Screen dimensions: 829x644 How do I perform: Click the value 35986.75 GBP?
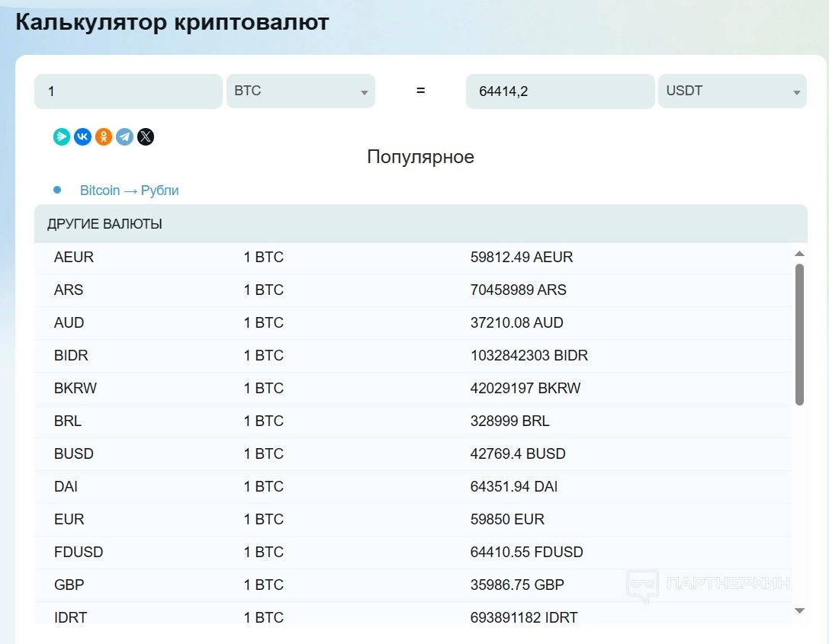517,585
